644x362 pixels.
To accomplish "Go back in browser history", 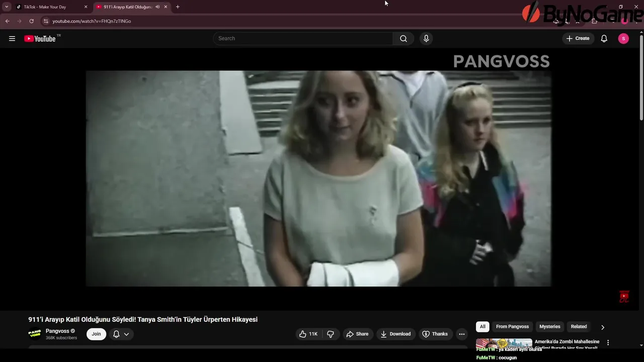I will [x=7, y=21].
